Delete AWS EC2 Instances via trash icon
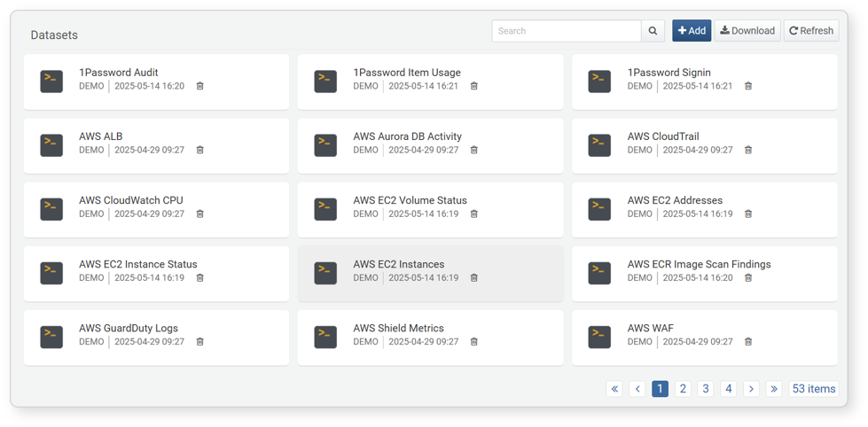Screen dimensions: 868x427 click(473, 277)
